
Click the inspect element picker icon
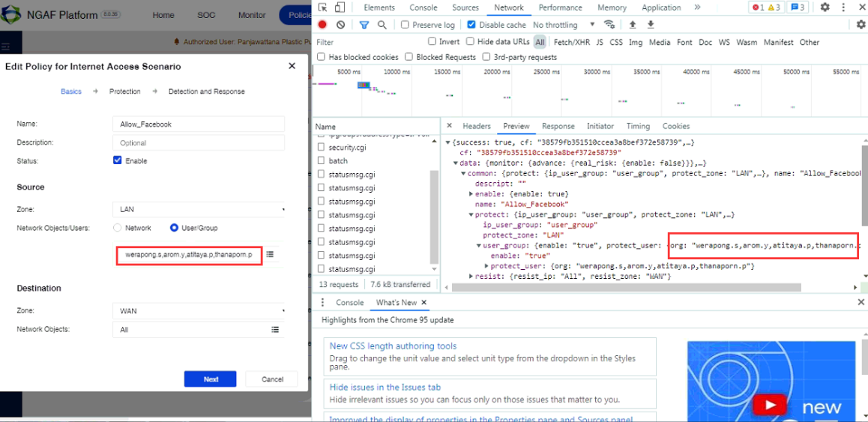[322, 7]
